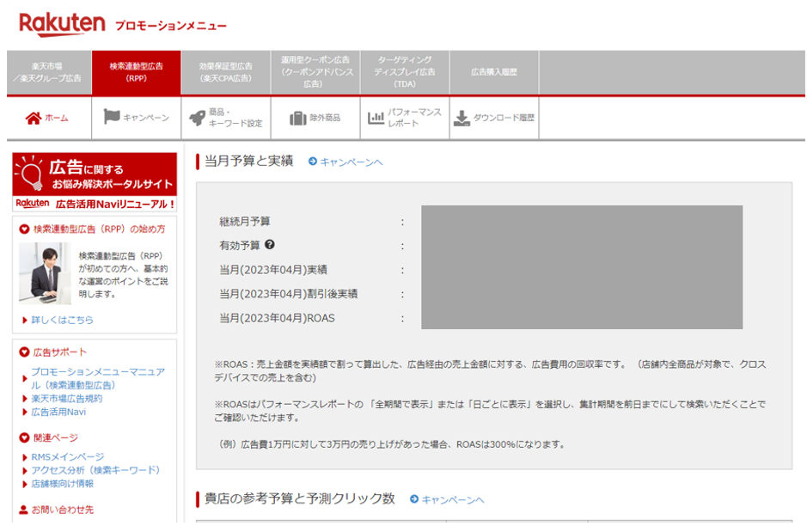Click the 当月(2023年04月)割引後実績 label
The height and width of the screenshot is (532, 807).
(x=289, y=294)
